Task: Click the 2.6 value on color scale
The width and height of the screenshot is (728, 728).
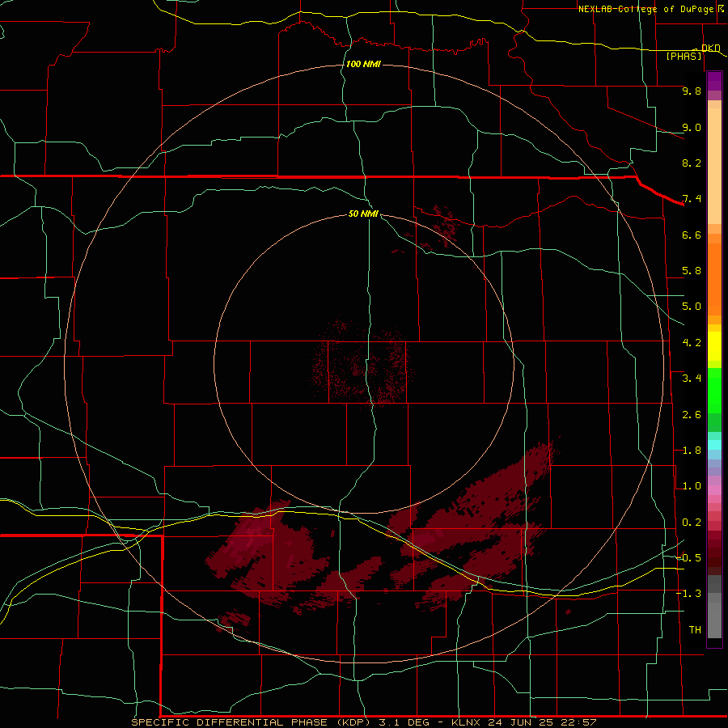Action: (x=692, y=415)
